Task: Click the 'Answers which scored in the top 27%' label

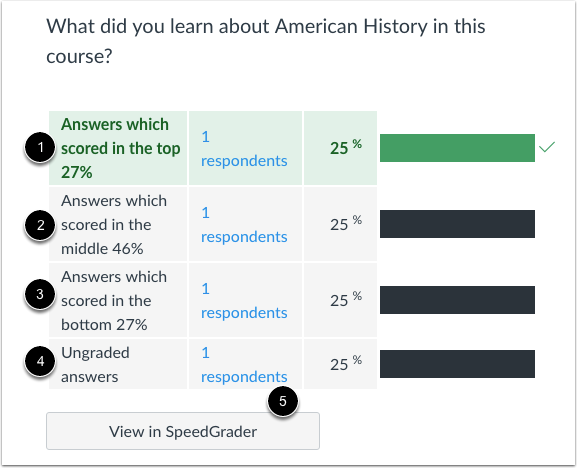Action: pyautogui.click(x=120, y=148)
